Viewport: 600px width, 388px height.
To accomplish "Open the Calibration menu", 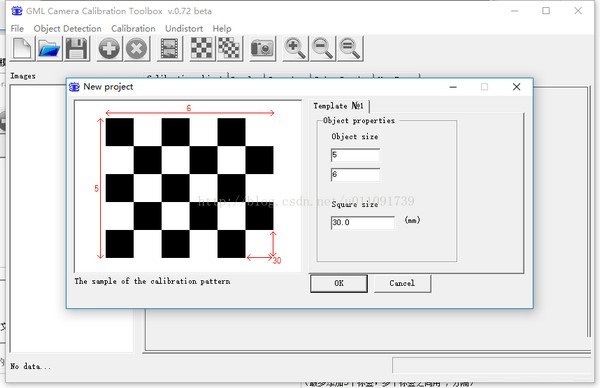I will (133, 29).
